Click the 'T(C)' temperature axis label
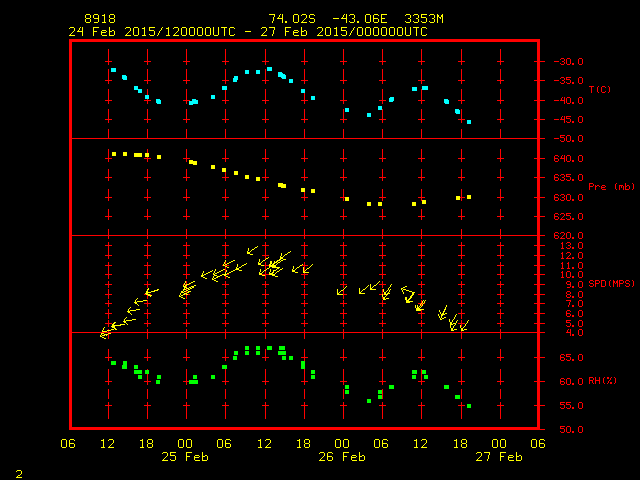This screenshot has width=640, height=480. click(600, 89)
